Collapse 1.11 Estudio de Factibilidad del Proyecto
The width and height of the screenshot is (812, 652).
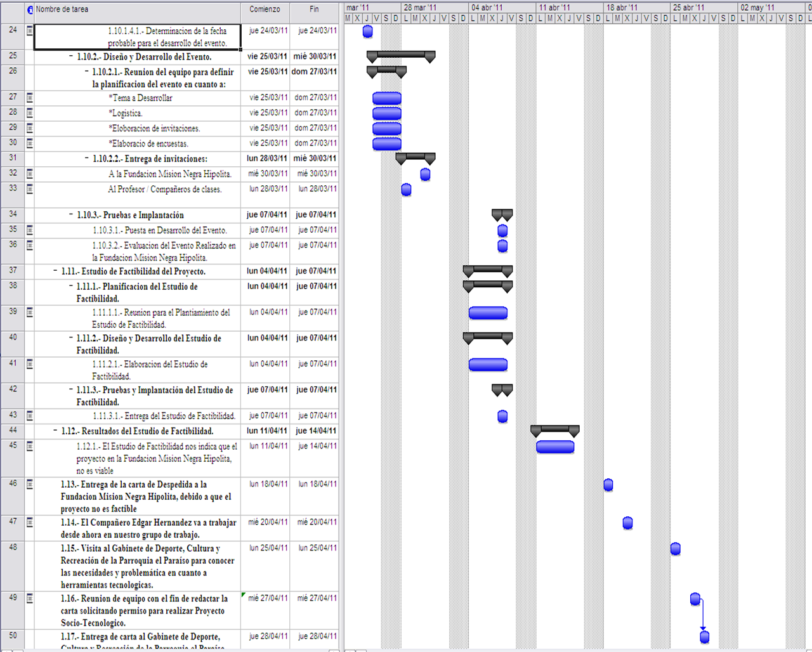pos(55,271)
